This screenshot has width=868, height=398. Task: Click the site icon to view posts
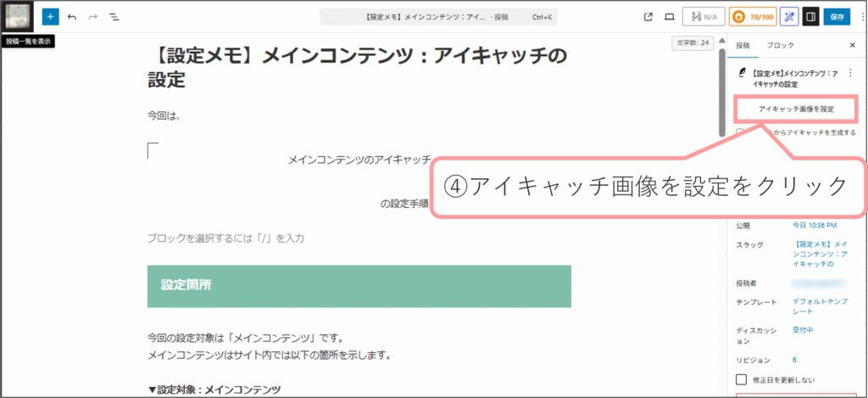coord(17,17)
